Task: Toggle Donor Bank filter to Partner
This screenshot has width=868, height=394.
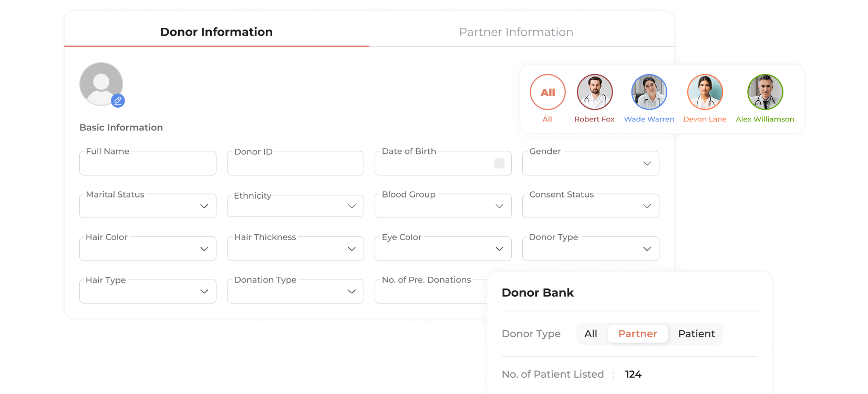Action: click(x=637, y=334)
